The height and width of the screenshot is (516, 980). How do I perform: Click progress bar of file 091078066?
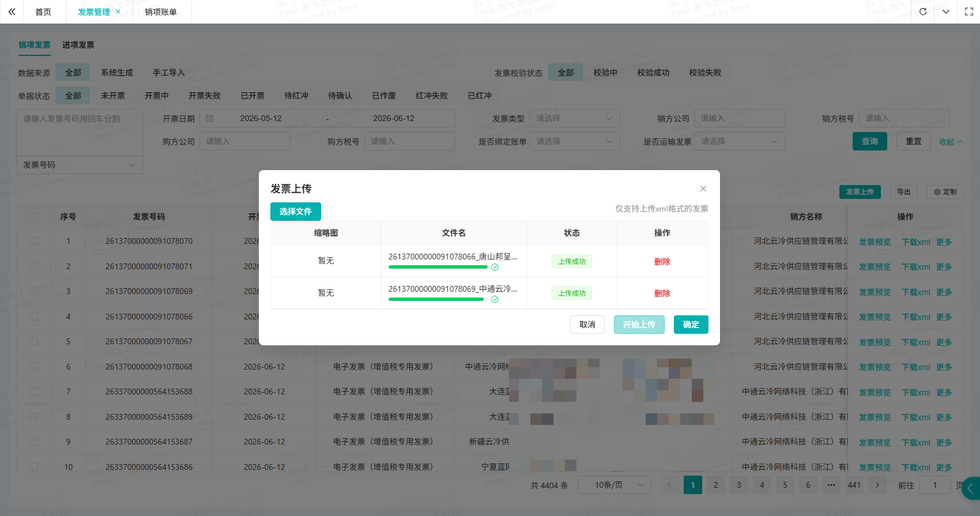pos(438,267)
